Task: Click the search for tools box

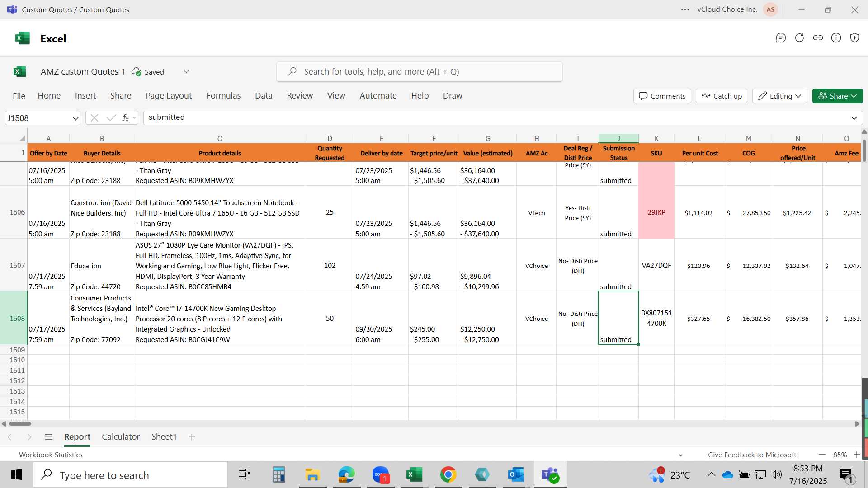Action: [x=420, y=72]
